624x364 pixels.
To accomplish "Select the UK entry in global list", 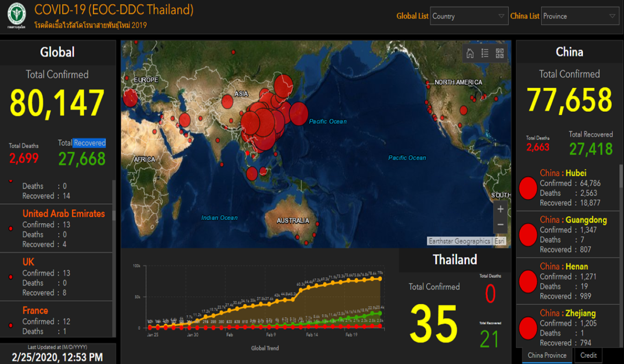I will [28, 262].
